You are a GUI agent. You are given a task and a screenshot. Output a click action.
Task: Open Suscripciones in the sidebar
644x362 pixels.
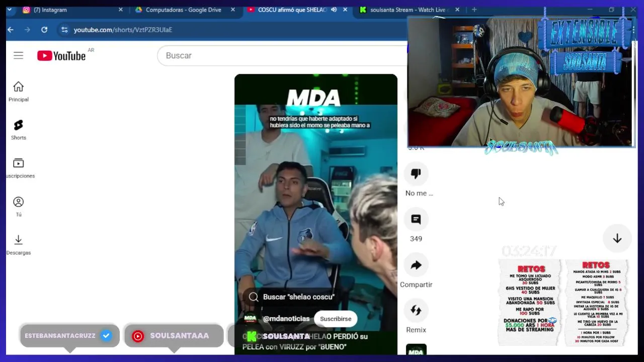point(19,168)
